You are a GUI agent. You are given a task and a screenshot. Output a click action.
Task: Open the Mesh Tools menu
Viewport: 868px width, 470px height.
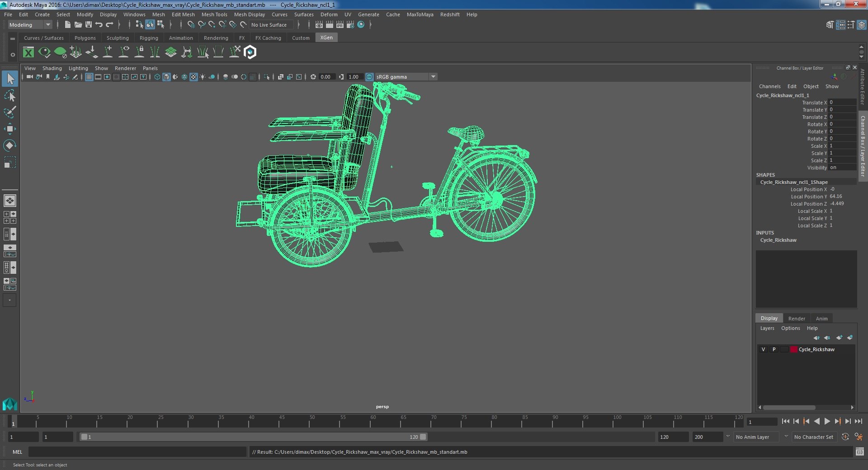pyautogui.click(x=214, y=14)
